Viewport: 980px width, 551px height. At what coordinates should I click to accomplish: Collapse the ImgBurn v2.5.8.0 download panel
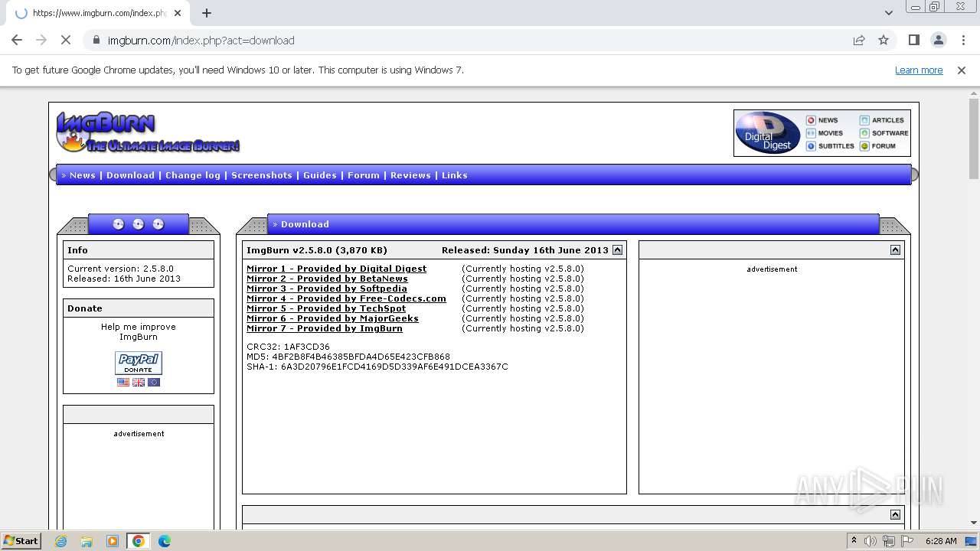coord(618,250)
